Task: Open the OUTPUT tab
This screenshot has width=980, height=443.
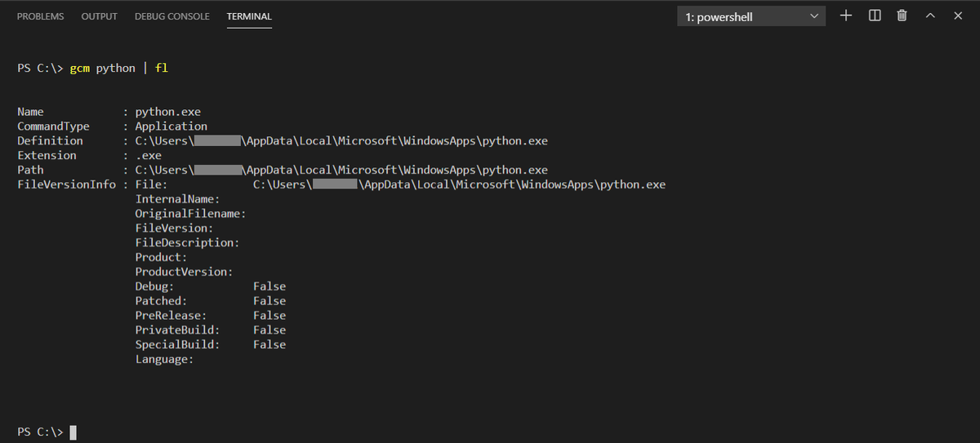Action: [x=100, y=16]
